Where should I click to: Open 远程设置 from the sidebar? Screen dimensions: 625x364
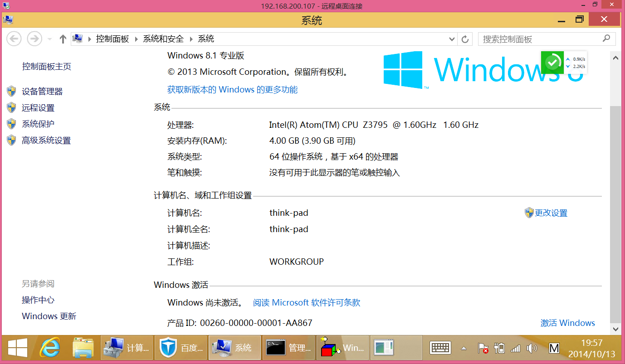38,108
